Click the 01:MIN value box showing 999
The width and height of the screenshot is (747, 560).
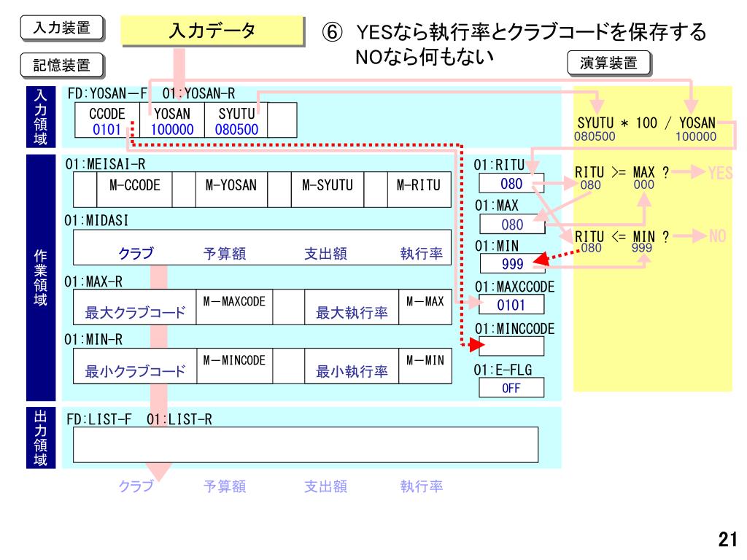(x=512, y=263)
